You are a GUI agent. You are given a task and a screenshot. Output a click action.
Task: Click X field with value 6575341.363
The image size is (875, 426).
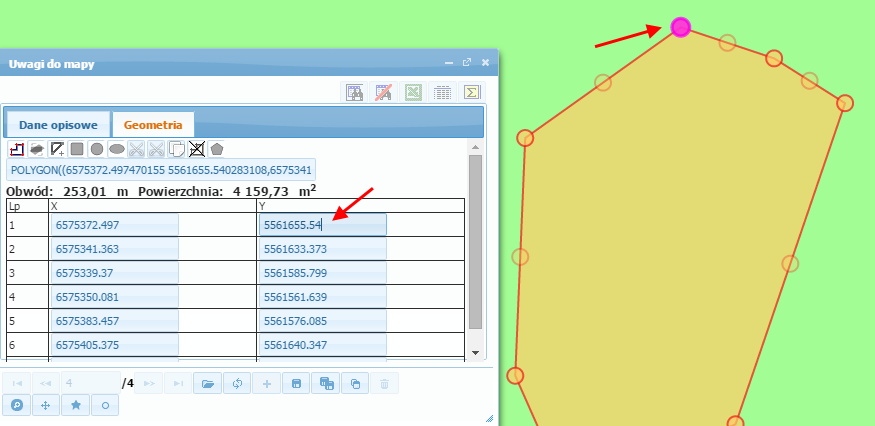pos(114,249)
